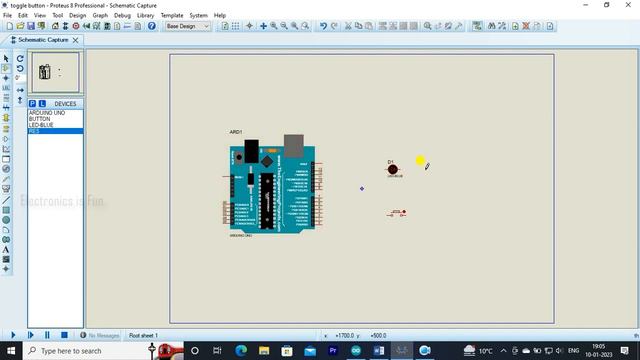Select the 2D circle drawing tool

click(x=6, y=220)
